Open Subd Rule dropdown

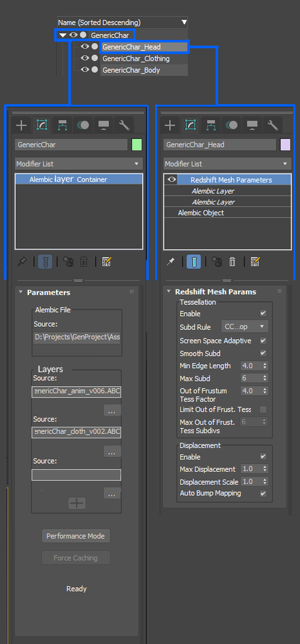click(x=245, y=327)
